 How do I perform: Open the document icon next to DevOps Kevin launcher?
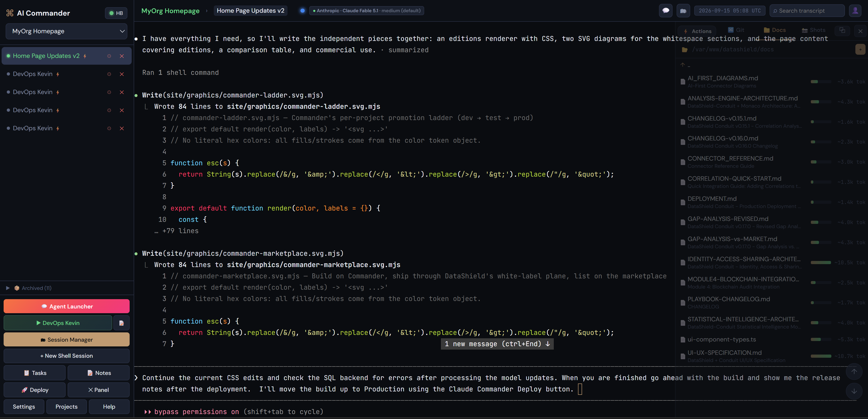point(121,323)
